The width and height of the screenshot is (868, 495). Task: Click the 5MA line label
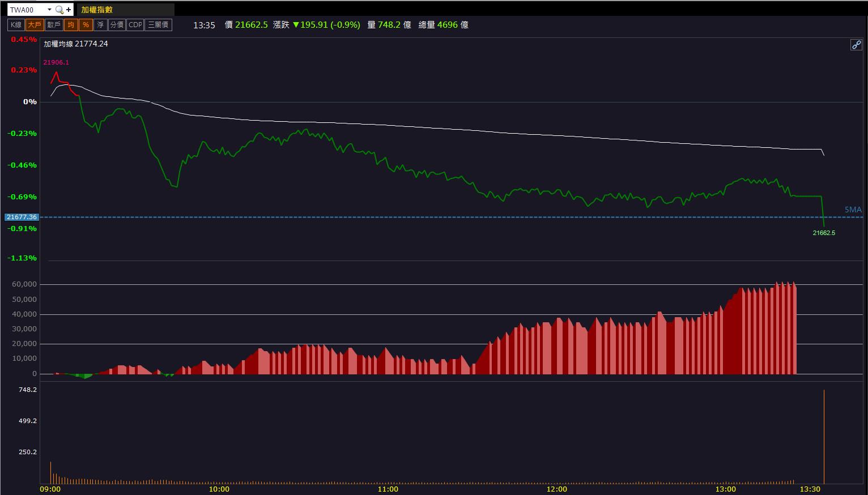[853, 210]
